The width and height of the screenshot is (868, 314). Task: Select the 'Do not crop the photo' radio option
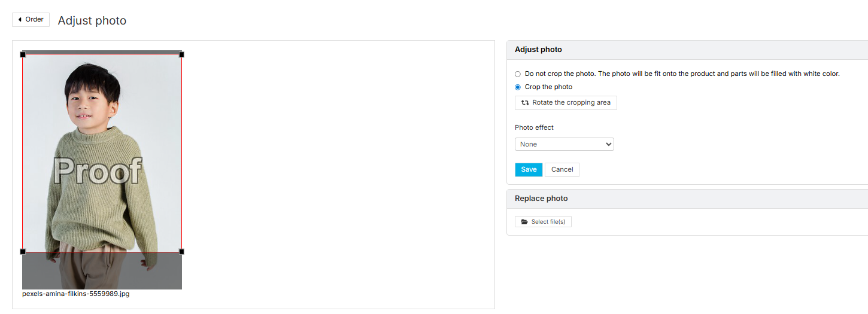click(x=518, y=74)
